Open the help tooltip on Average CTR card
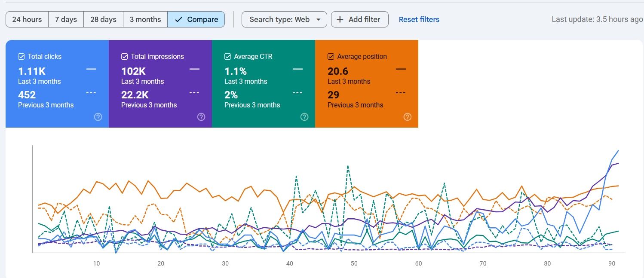 pyautogui.click(x=304, y=116)
